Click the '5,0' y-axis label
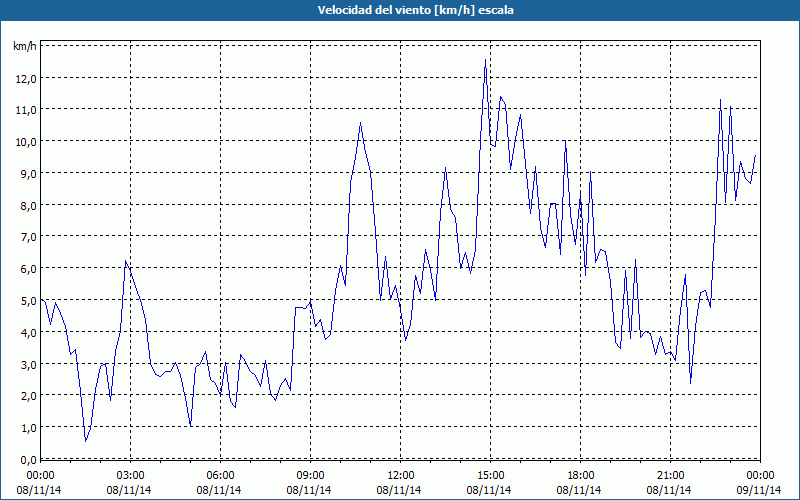The width and height of the screenshot is (800, 500). tap(29, 301)
